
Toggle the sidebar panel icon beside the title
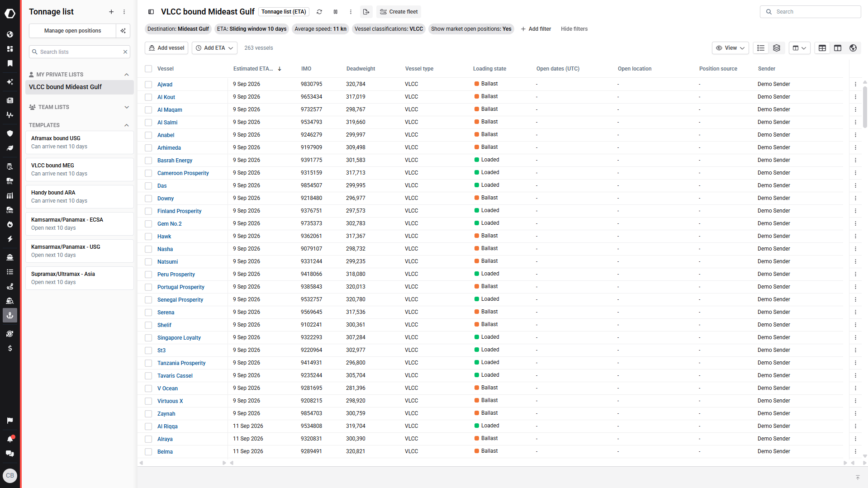[151, 12]
